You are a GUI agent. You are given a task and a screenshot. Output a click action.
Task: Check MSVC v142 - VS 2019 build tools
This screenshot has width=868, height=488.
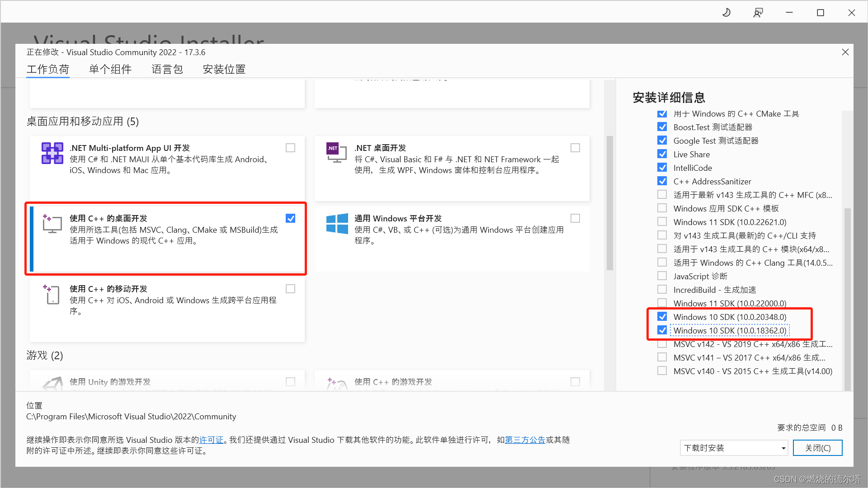tap(662, 344)
